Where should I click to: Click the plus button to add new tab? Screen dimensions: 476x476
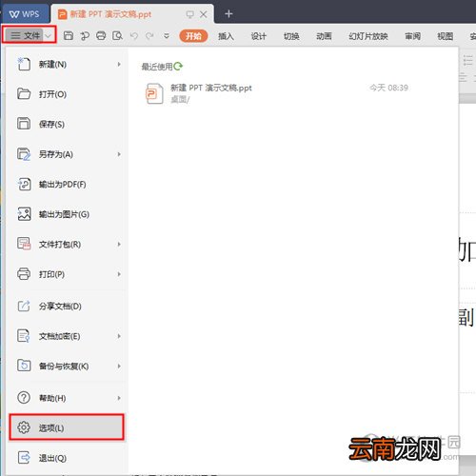coord(228,13)
